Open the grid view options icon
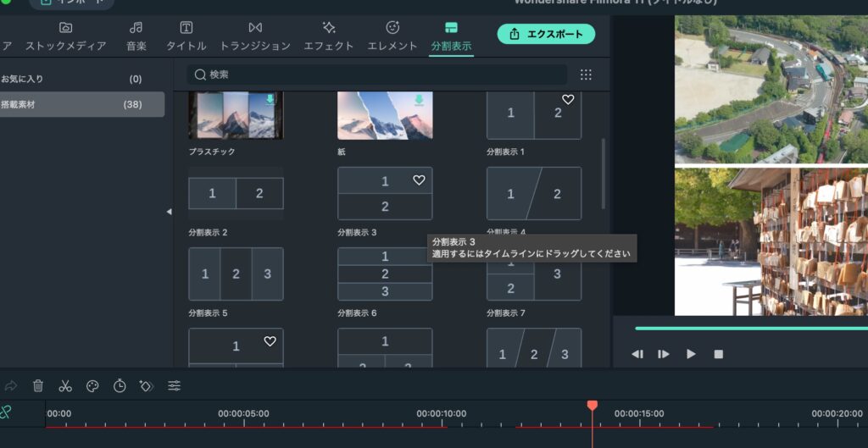Viewport: 868px width, 448px height. click(x=586, y=75)
